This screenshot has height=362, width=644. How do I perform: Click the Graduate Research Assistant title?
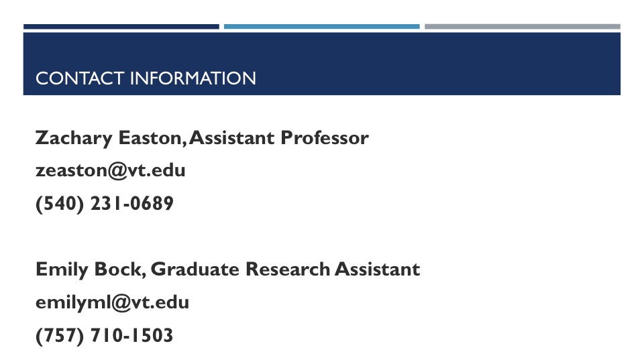pos(286,269)
